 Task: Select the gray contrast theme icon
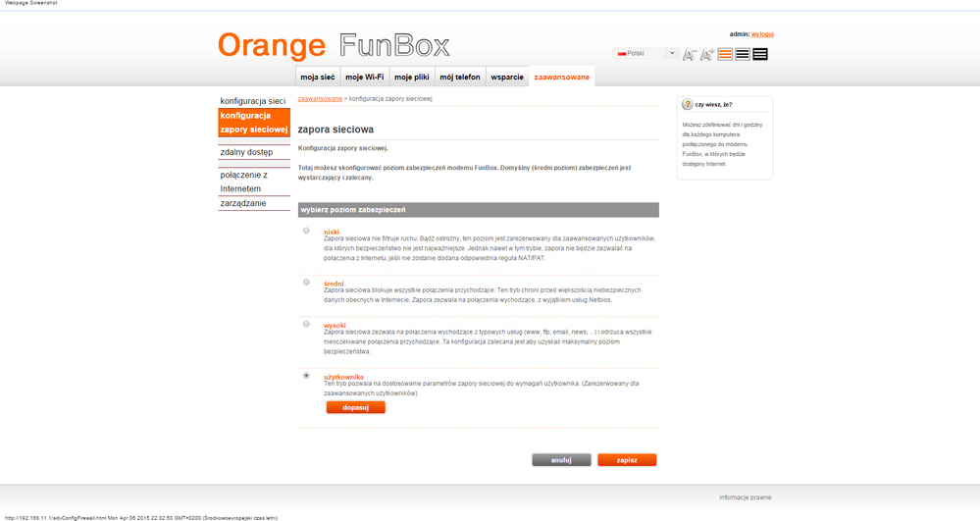coord(743,54)
